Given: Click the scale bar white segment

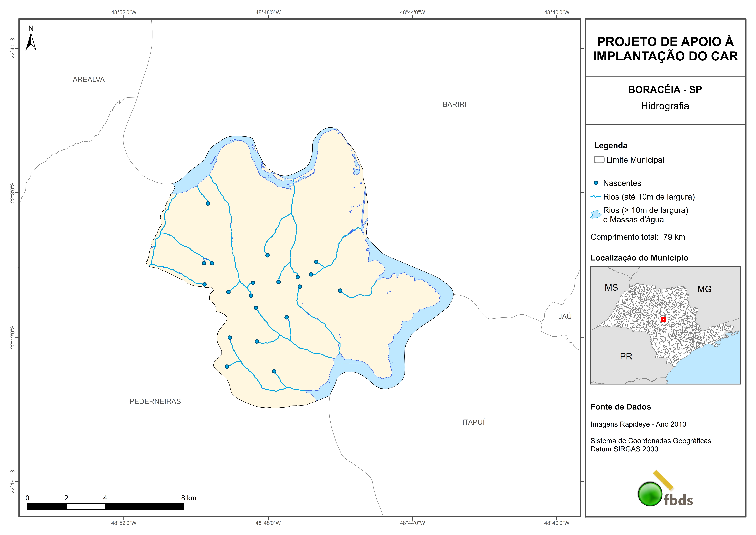Looking at the screenshot, I should click(x=86, y=507).
